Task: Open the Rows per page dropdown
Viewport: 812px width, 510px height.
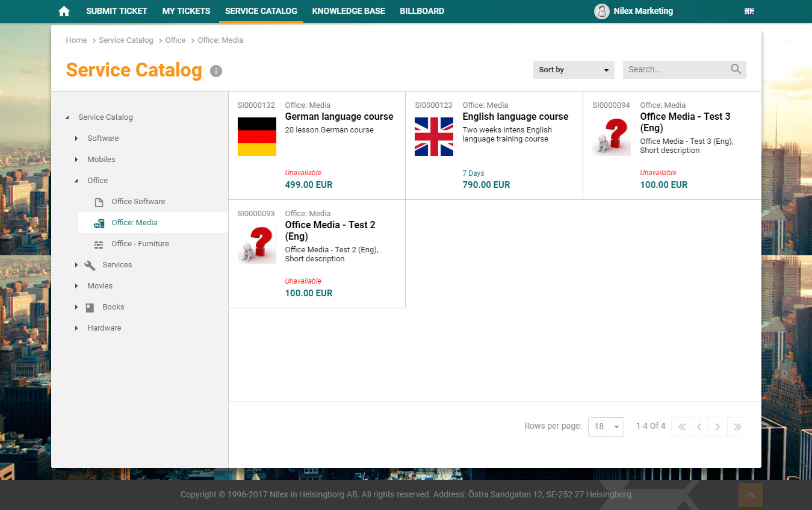Action: 606,427
